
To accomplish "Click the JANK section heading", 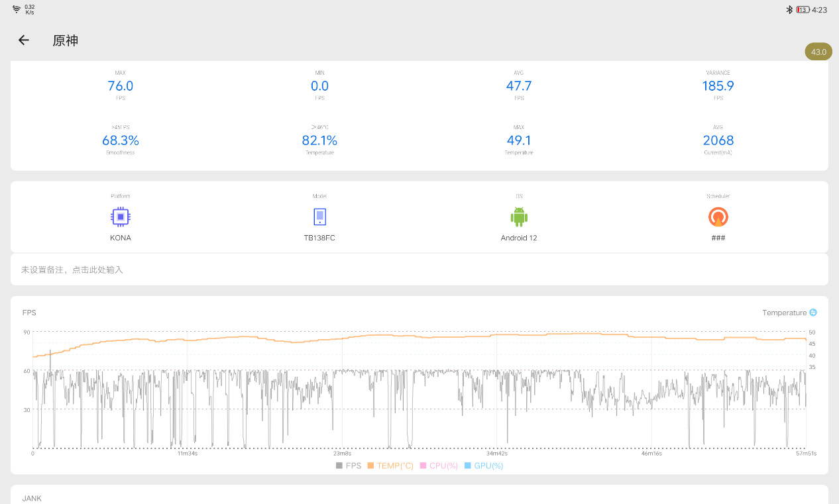I will pyautogui.click(x=32, y=498).
